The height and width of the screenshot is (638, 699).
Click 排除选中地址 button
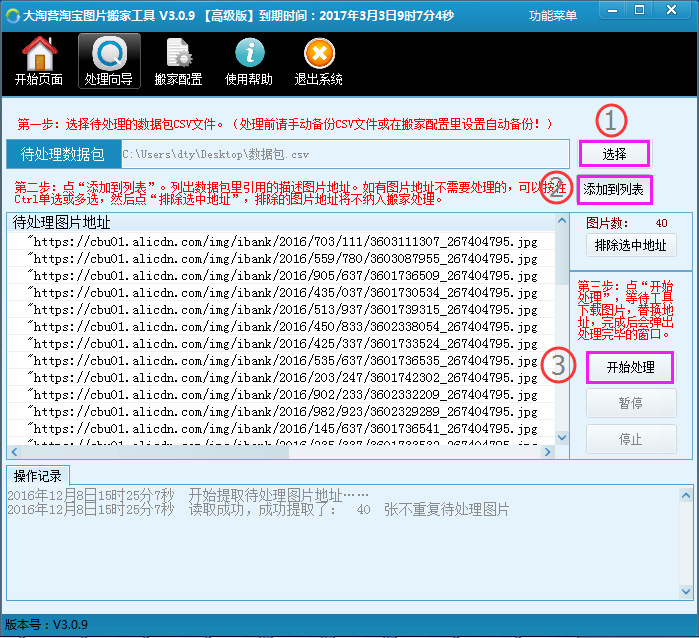pyautogui.click(x=631, y=245)
